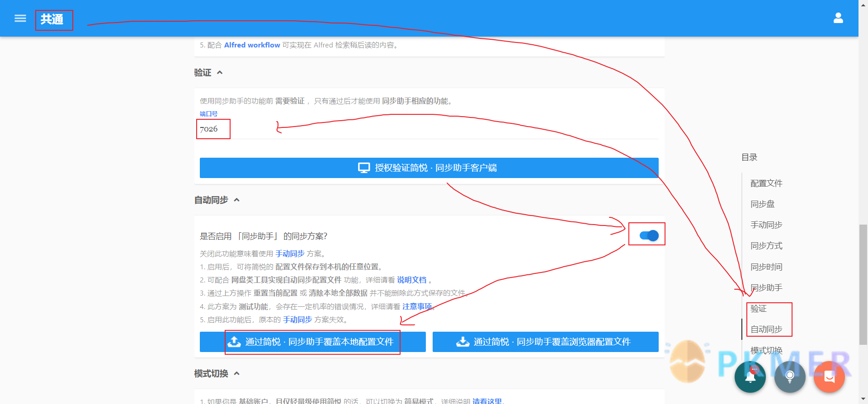This screenshot has width=868, height=404.
Task: Click the lightbulb floating button
Action: (x=790, y=377)
